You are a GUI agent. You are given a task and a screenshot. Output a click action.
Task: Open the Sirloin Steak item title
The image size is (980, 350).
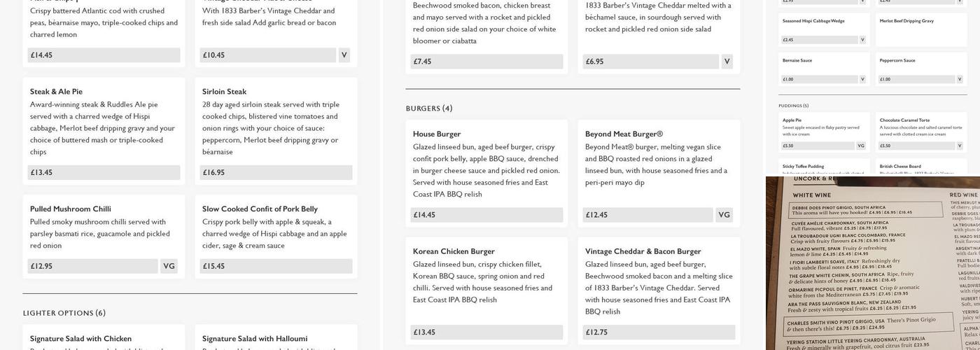pos(224,92)
